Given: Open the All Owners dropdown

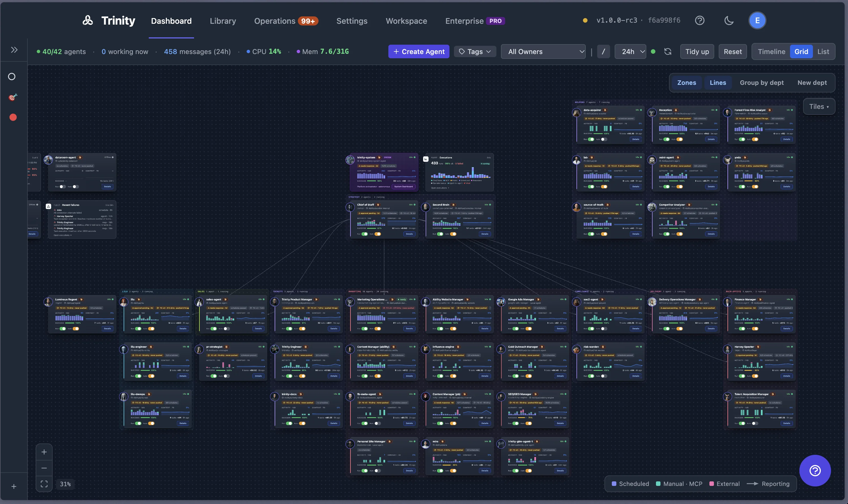Looking at the screenshot, I should click(543, 52).
